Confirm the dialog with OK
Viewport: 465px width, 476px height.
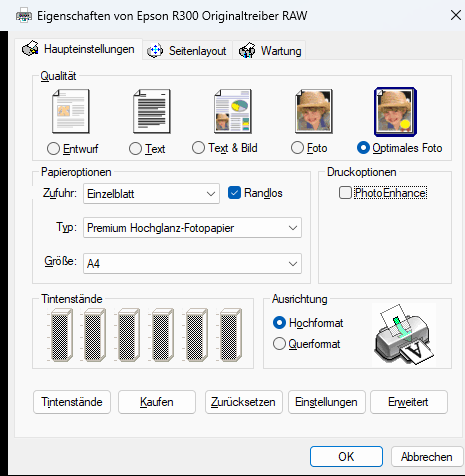(x=346, y=457)
